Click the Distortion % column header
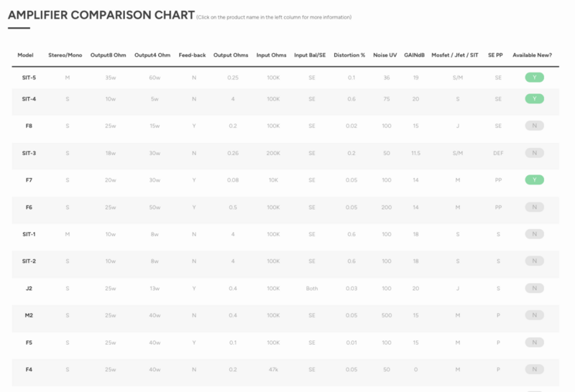Image resolution: width=575 pixels, height=392 pixels. 349,55
